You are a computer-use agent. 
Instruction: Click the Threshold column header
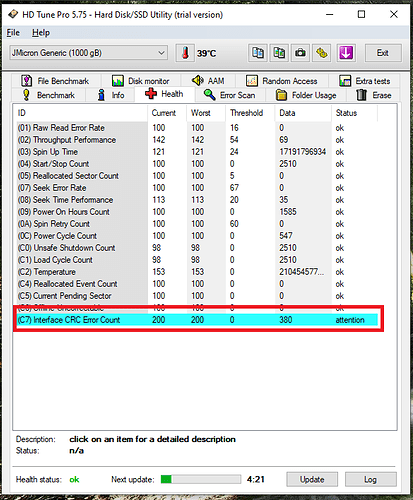tap(247, 113)
